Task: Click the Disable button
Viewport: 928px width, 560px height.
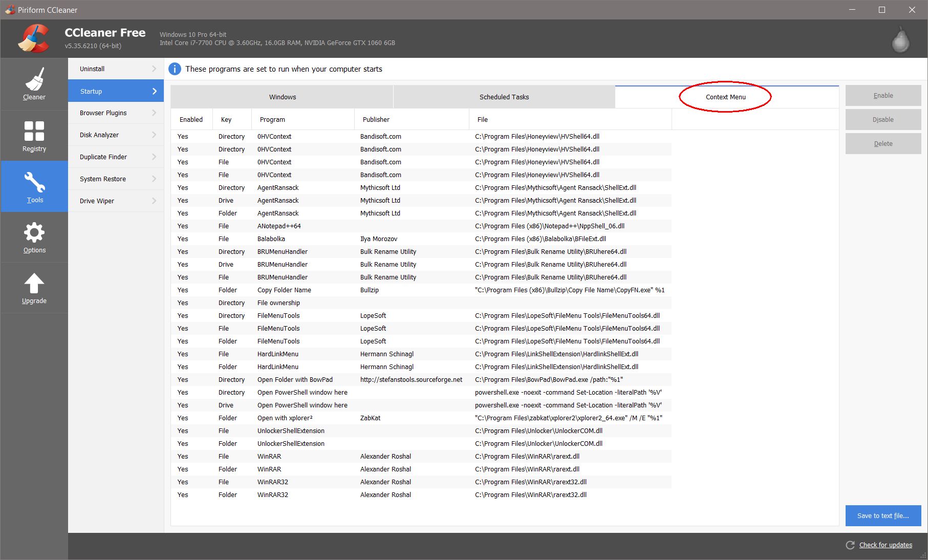Action: (x=883, y=120)
